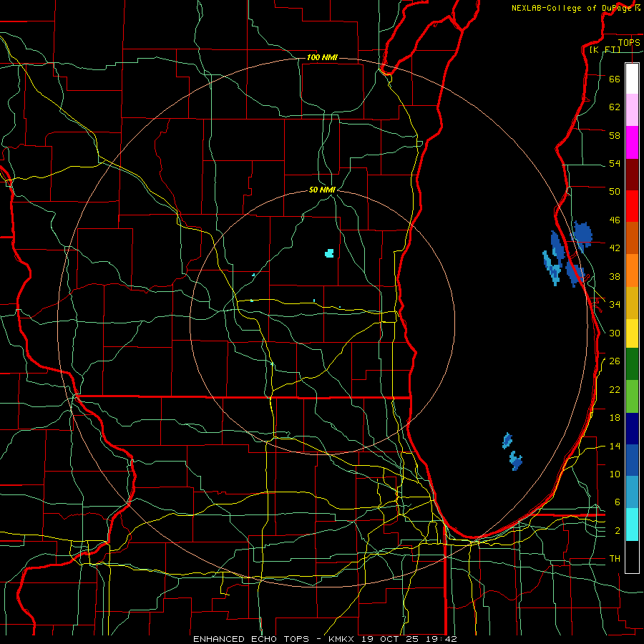
Task: Select the 19:42 timestamp at the bottom
Action: (x=443, y=639)
